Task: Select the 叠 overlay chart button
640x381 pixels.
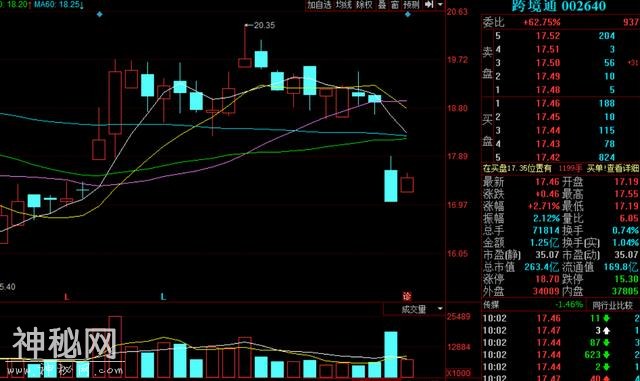Action: [x=382, y=4]
